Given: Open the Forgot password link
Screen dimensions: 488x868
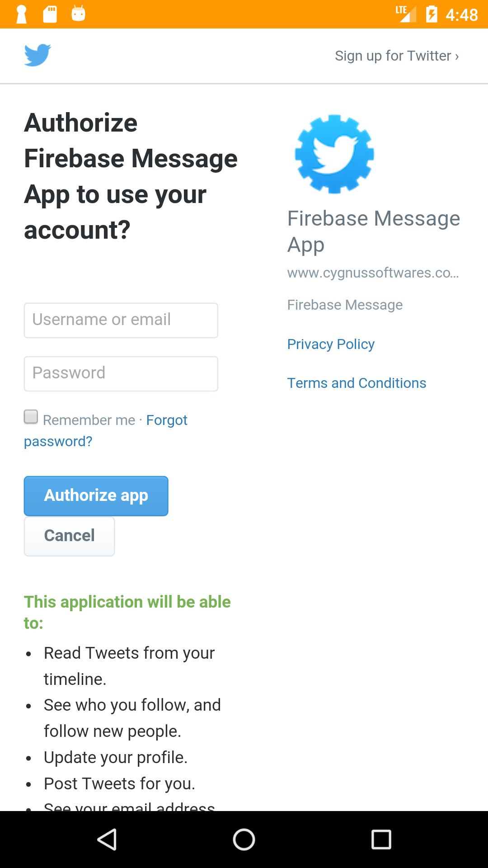Looking at the screenshot, I should coord(167,420).
